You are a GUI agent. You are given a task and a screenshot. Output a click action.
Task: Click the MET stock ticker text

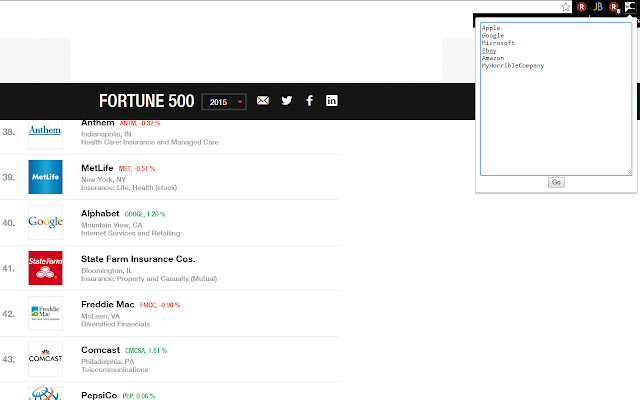pyautogui.click(x=137, y=169)
